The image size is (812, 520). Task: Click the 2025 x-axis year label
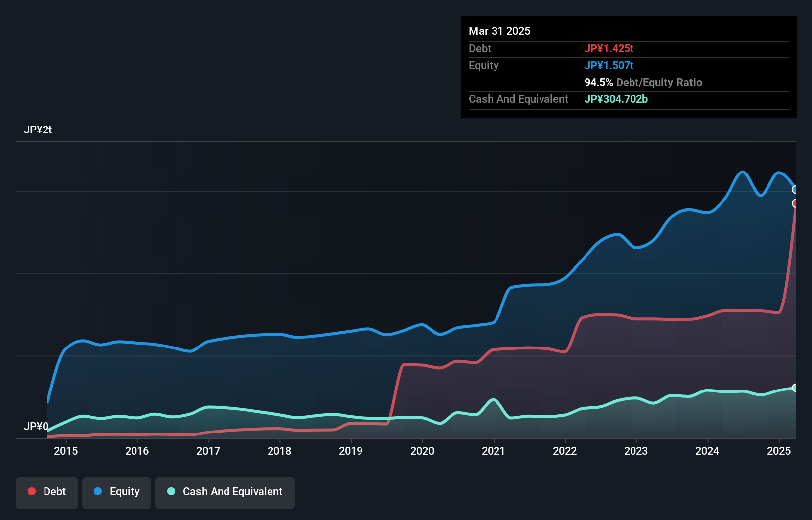pos(779,451)
